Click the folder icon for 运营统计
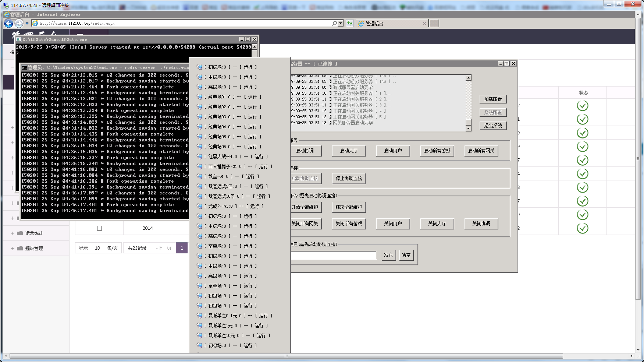 [20, 233]
